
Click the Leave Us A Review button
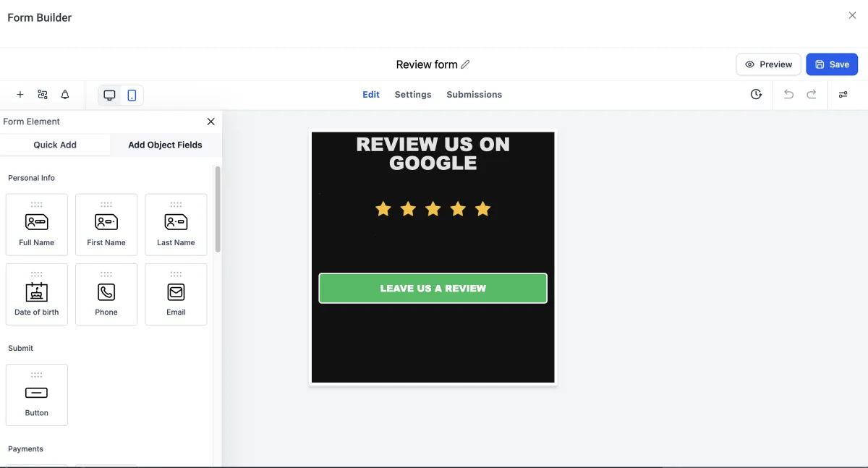click(x=433, y=288)
